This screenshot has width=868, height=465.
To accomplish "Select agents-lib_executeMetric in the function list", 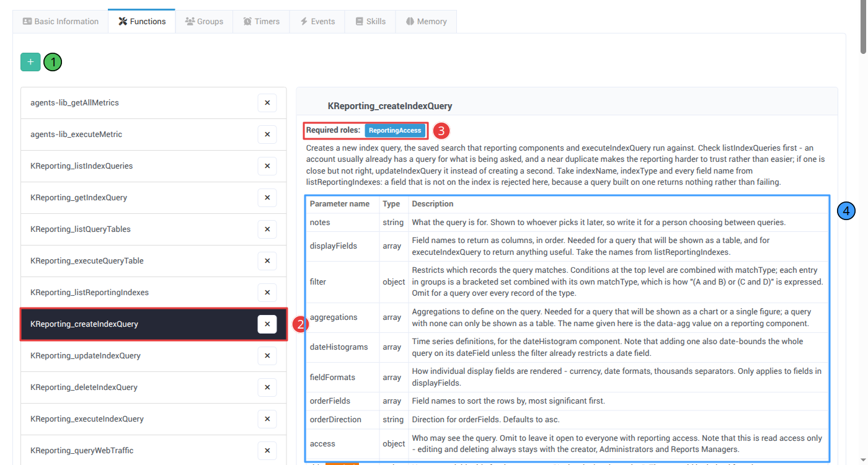I will coord(154,135).
